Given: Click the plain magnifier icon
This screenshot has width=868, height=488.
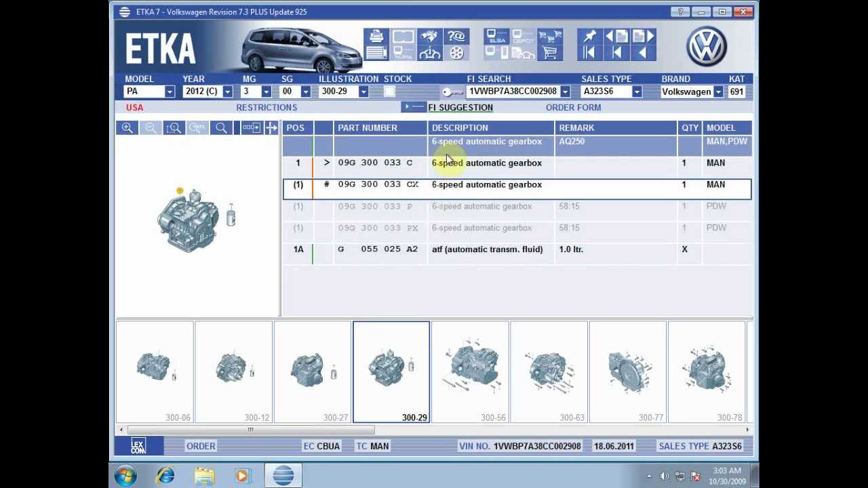Looking at the screenshot, I should click(221, 128).
